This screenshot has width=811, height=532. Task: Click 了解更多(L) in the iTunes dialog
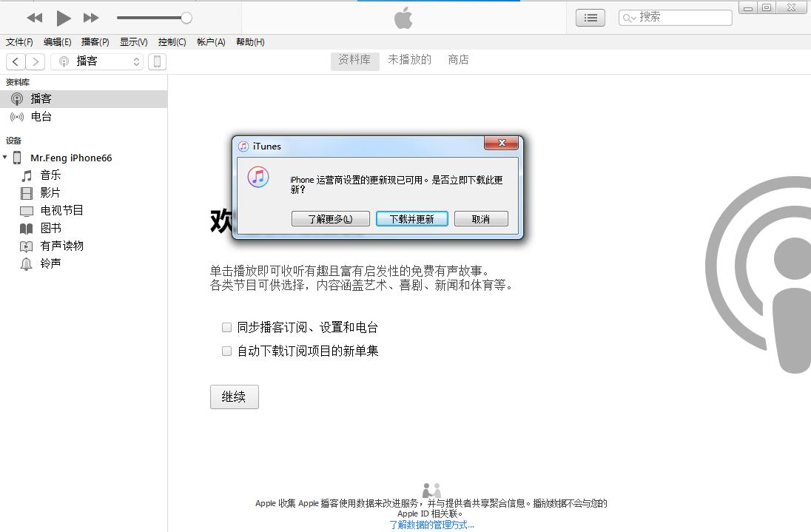click(331, 219)
